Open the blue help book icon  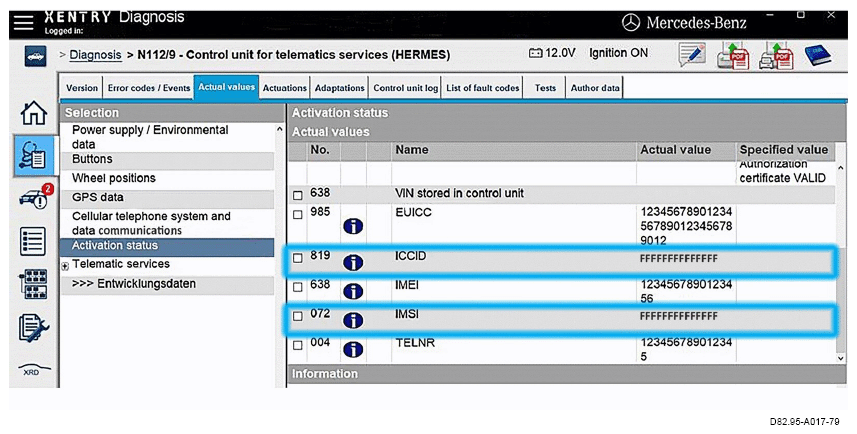818,55
